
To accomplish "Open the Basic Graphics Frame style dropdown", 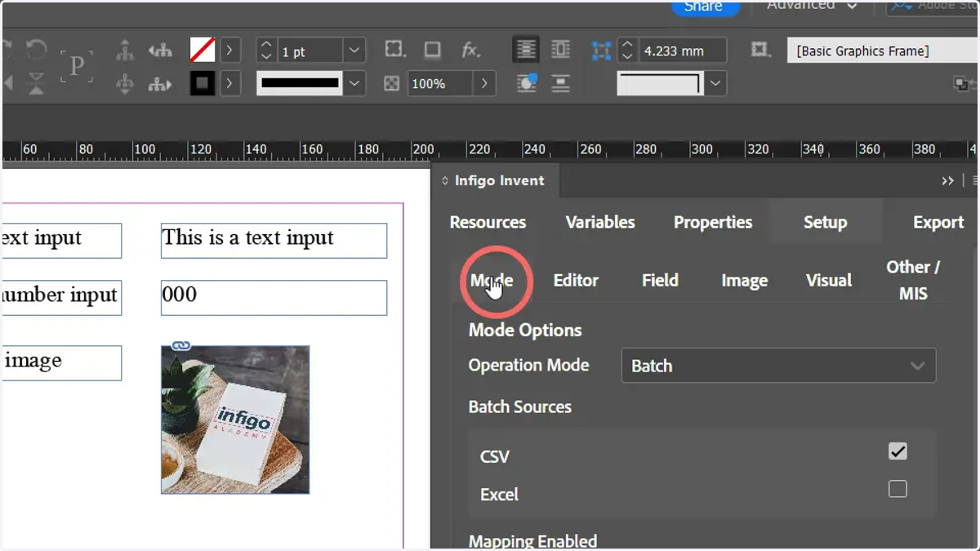I will (x=883, y=51).
